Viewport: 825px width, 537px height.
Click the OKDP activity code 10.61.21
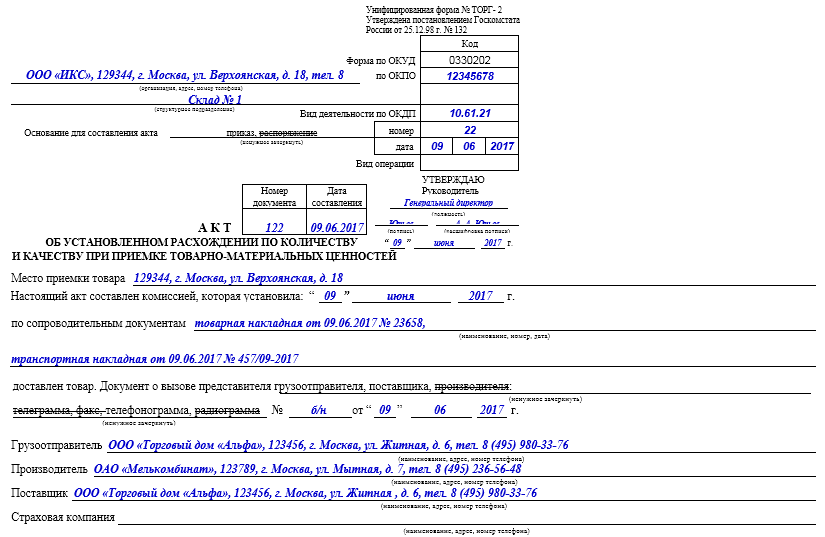pyautogui.click(x=469, y=114)
